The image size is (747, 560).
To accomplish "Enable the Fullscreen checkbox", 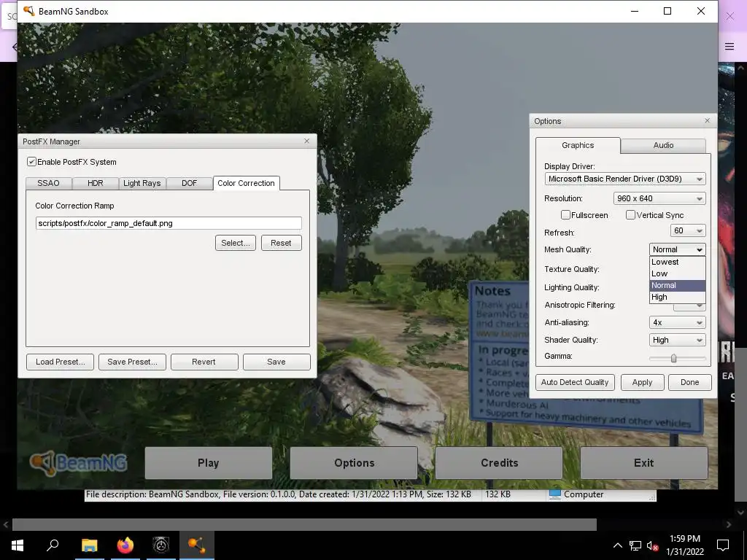I will [x=565, y=215].
